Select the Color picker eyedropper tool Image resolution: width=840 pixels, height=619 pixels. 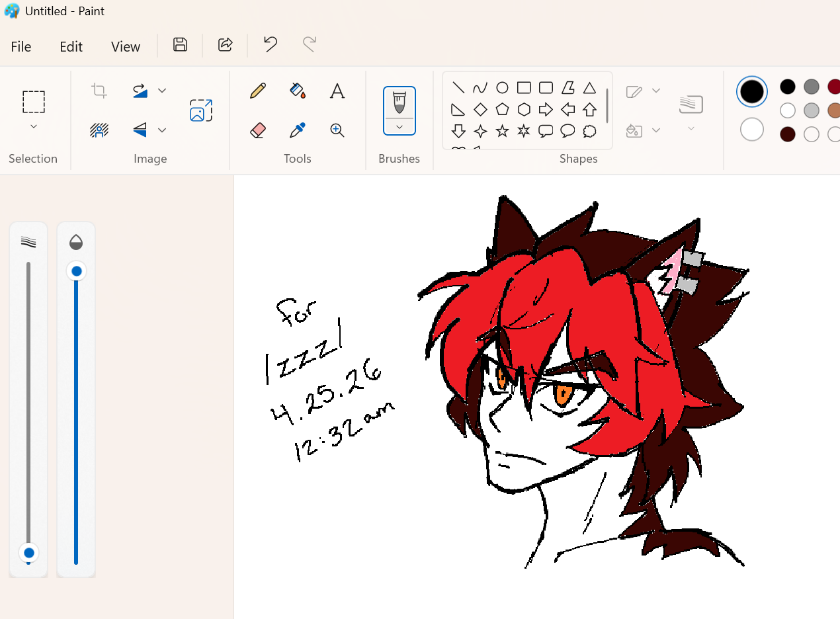point(298,130)
